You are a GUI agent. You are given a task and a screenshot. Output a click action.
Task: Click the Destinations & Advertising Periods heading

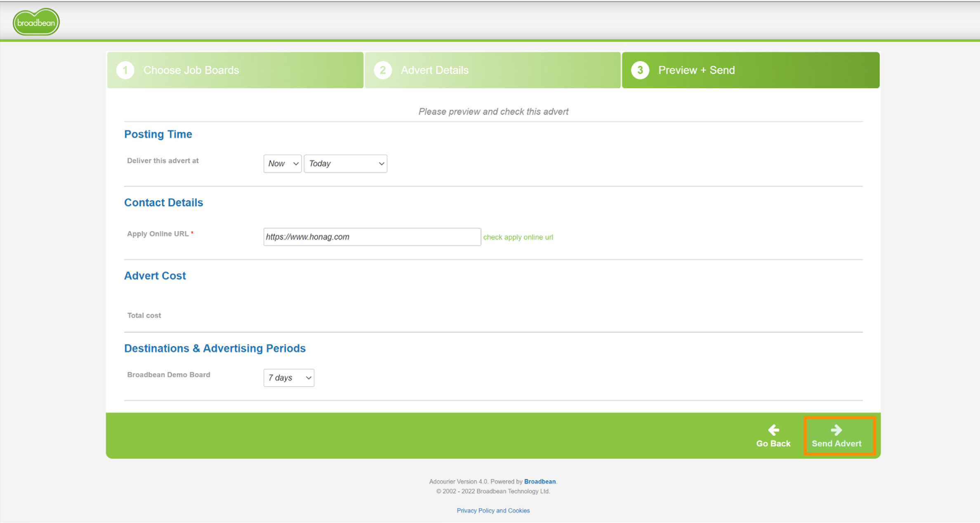[x=215, y=349]
